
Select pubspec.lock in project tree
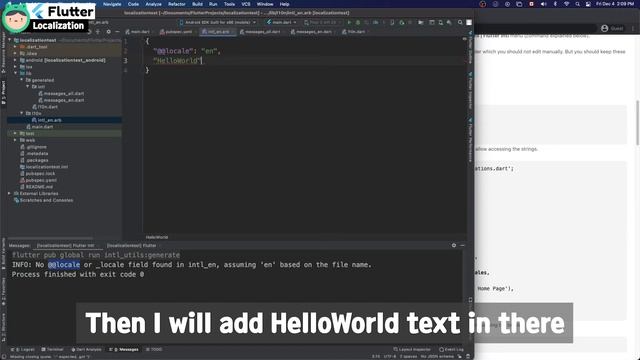(x=40, y=173)
